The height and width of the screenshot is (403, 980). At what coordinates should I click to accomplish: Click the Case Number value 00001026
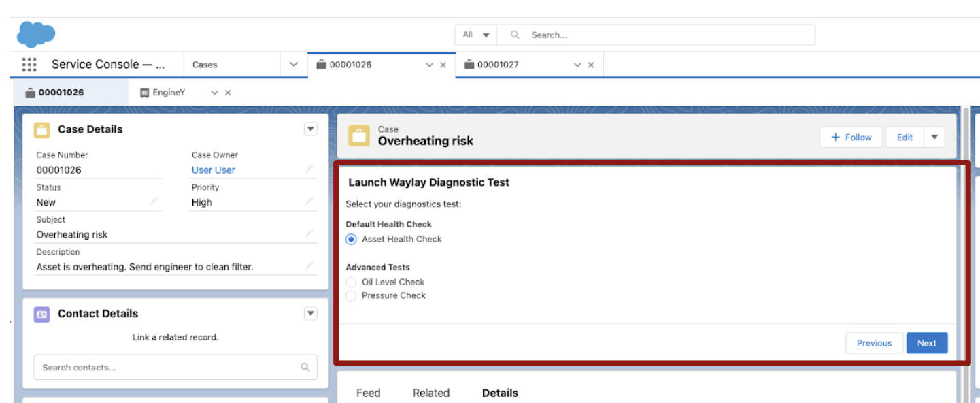59,170
